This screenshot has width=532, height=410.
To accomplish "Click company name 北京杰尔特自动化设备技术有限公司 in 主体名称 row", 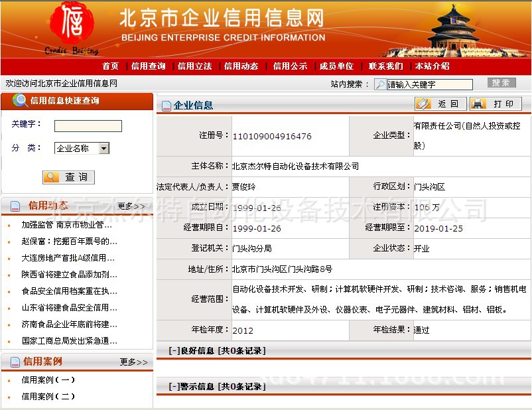I will click(x=295, y=167).
